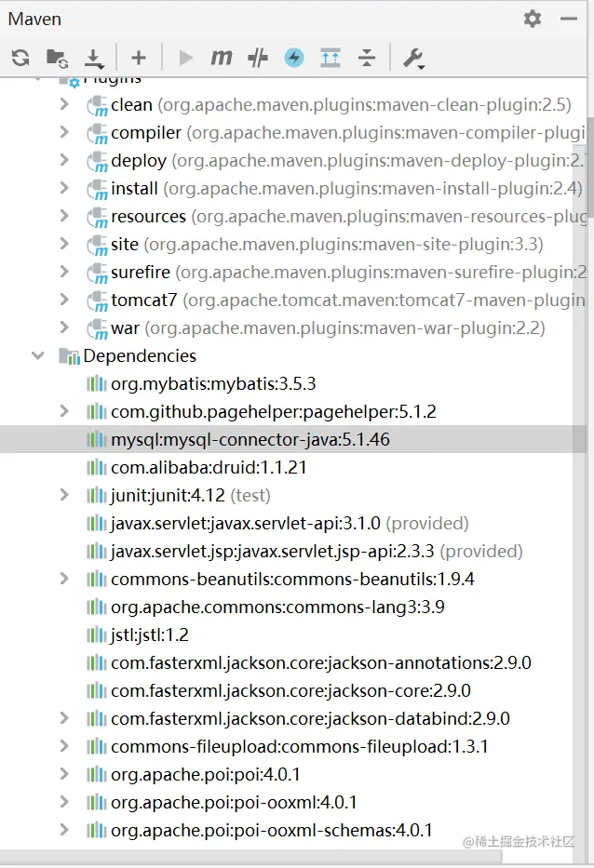Expand pagehelper dependency node
The width and height of the screenshot is (594, 868).
[64, 411]
